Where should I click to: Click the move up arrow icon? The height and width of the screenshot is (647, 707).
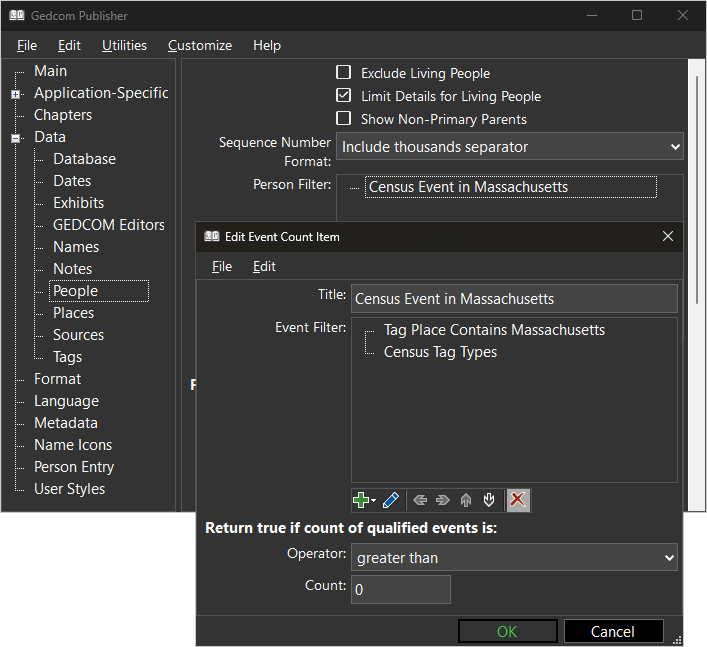[x=466, y=500]
